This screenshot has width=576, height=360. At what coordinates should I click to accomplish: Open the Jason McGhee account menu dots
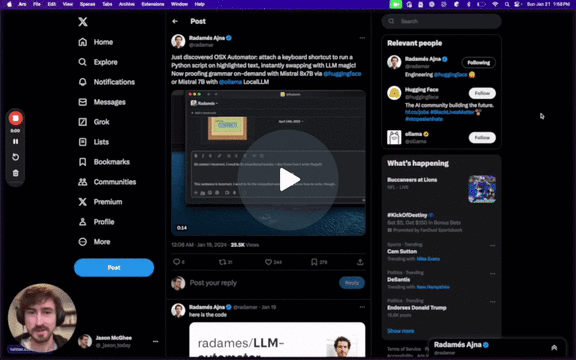click(156, 341)
